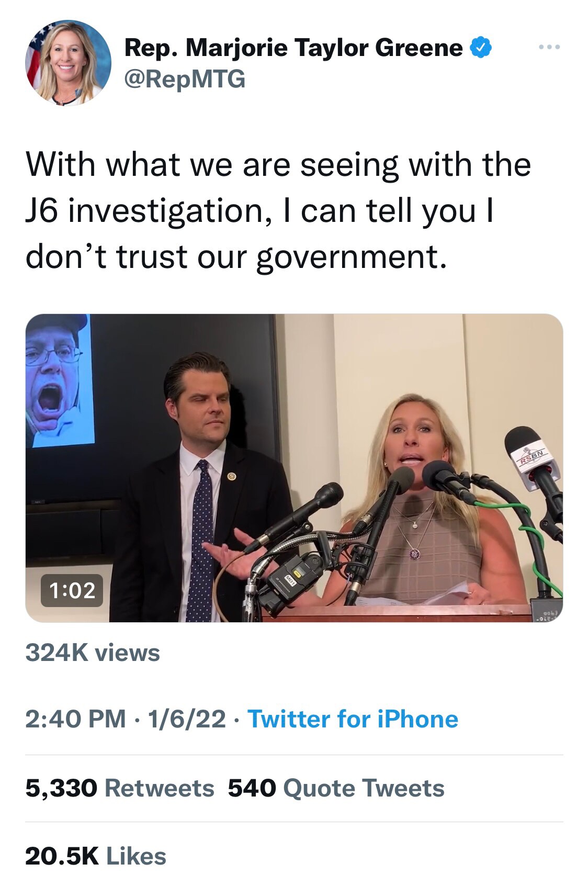Click the word "government." in the tweet
The height and width of the screenshot is (886, 588).
[x=352, y=257]
